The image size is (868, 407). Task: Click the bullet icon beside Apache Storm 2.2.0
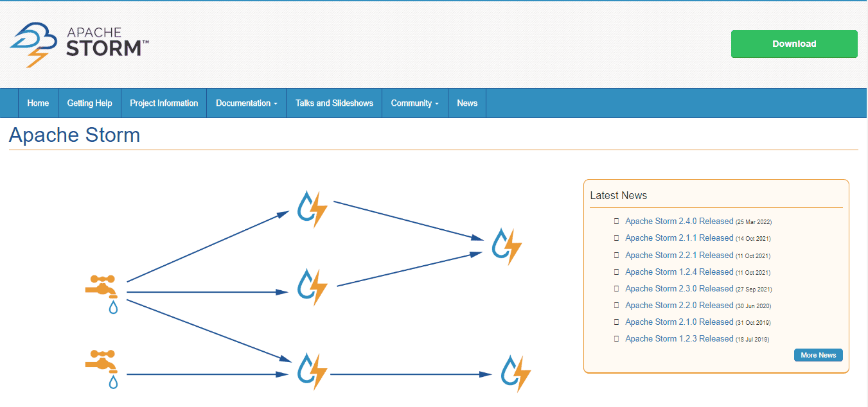pos(616,305)
